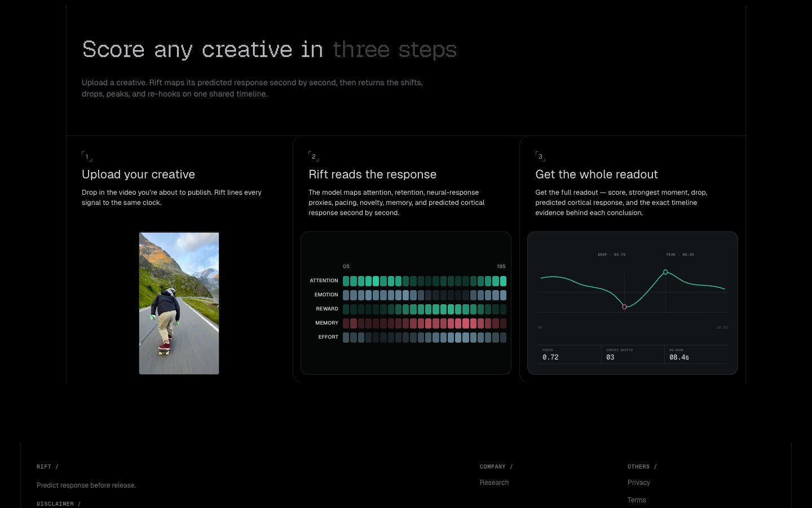Click the REWARD row label in heatmap
The width and height of the screenshot is (812, 508).
point(327,309)
